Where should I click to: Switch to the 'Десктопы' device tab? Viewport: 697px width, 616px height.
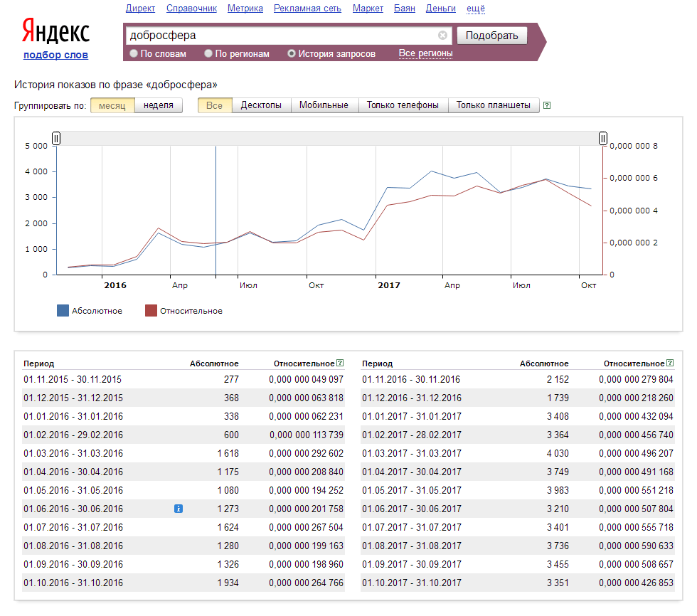click(261, 105)
